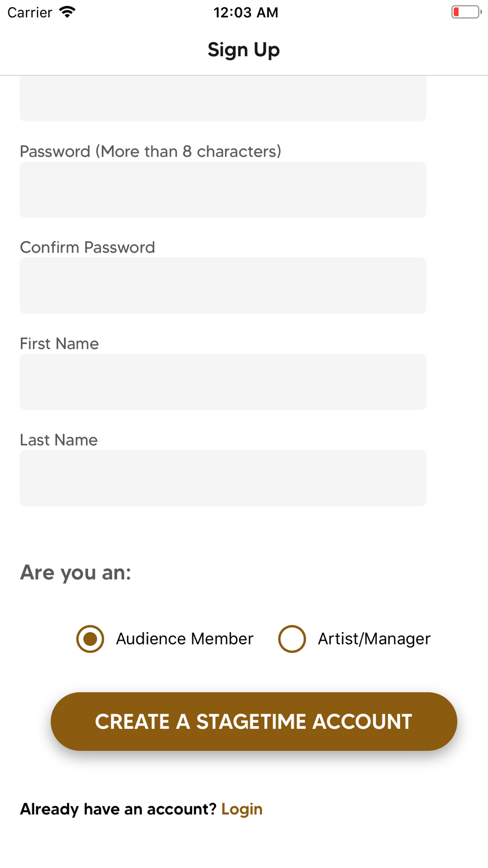Tap the 12:03 AM clock
This screenshot has height=868, width=488.
pos(246,12)
